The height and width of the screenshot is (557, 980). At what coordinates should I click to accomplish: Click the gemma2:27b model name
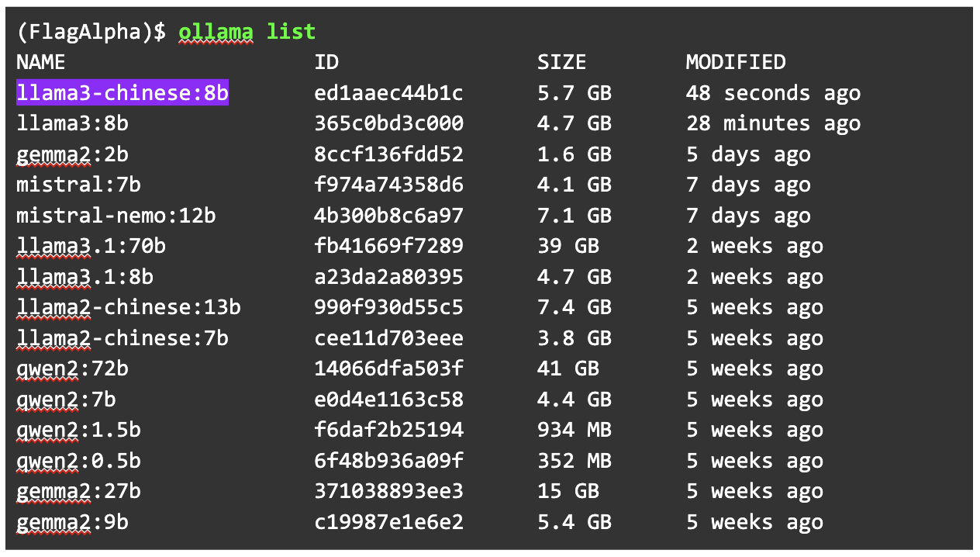[x=78, y=491]
